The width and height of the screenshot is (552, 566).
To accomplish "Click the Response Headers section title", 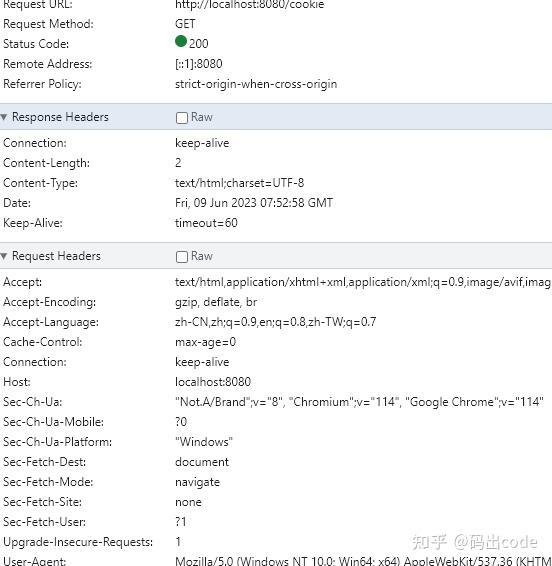I will [60, 117].
